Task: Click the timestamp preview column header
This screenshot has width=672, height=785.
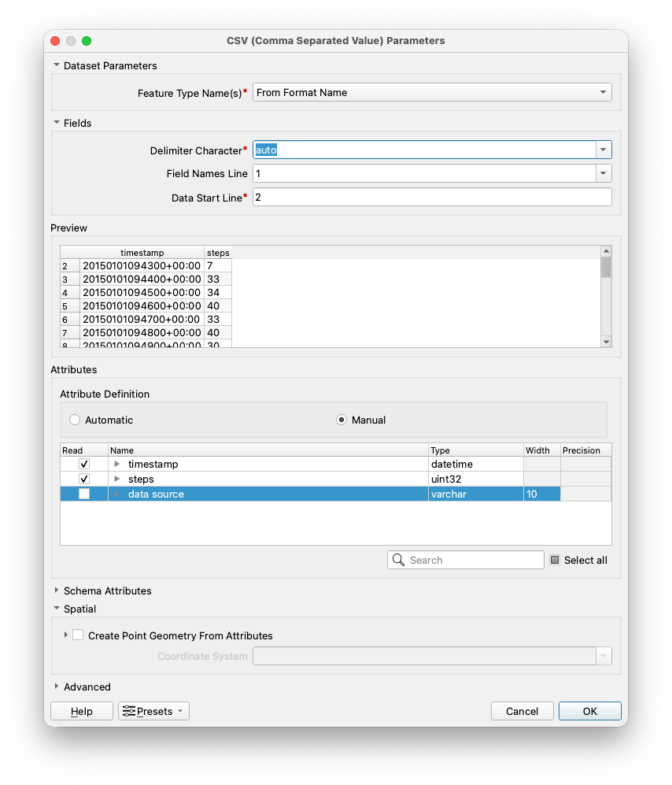Action: point(142,252)
